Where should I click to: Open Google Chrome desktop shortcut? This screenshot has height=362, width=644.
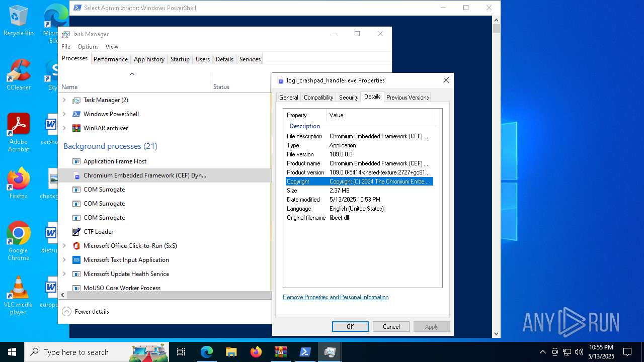(x=18, y=241)
